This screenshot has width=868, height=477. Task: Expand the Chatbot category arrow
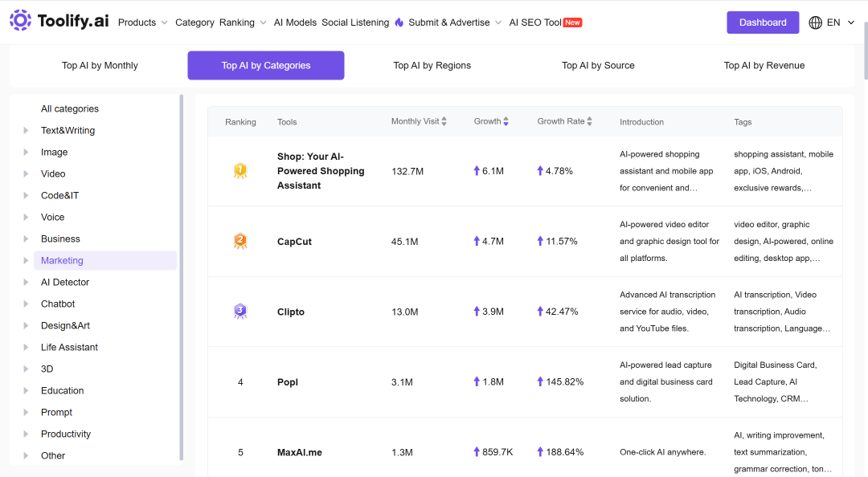tap(26, 304)
